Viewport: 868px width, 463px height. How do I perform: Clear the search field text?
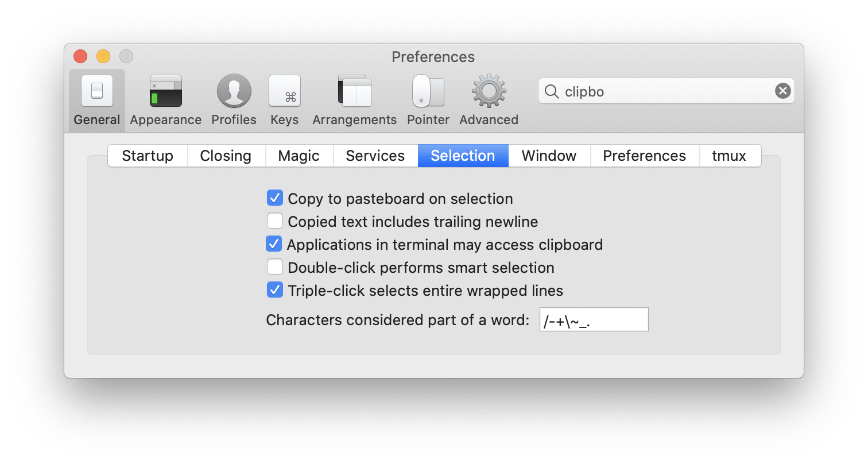click(x=782, y=91)
